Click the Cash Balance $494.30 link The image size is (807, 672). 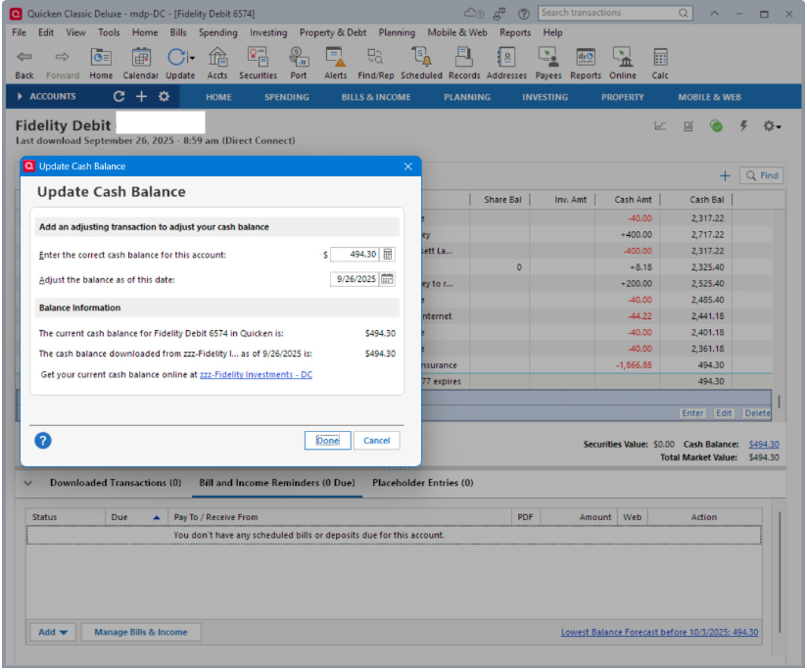pyautogui.click(x=764, y=445)
